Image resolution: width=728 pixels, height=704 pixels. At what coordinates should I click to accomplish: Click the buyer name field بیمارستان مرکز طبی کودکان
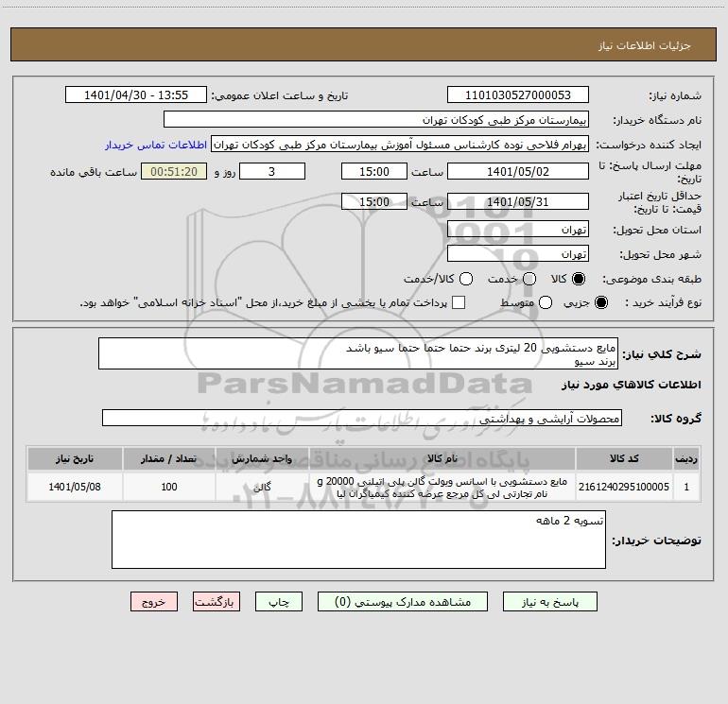tap(376, 120)
